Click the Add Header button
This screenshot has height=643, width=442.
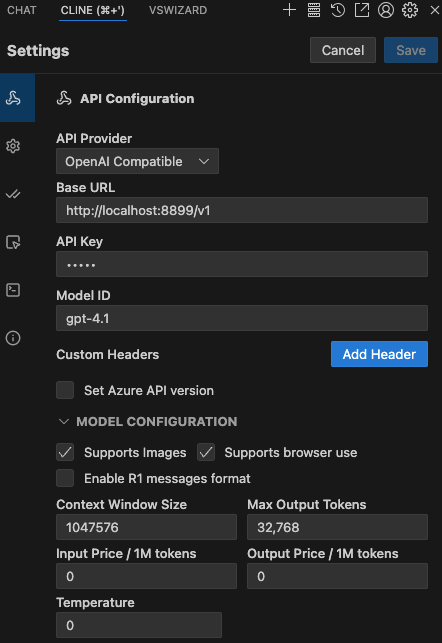coord(379,354)
